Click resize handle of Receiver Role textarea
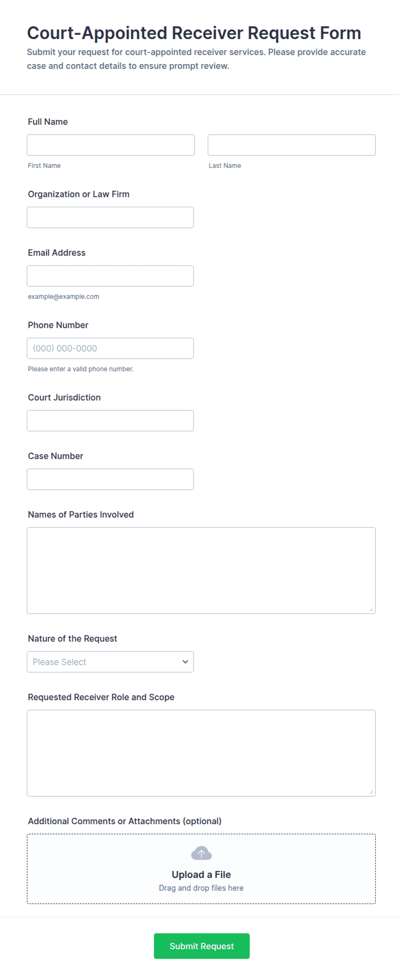 click(x=371, y=792)
